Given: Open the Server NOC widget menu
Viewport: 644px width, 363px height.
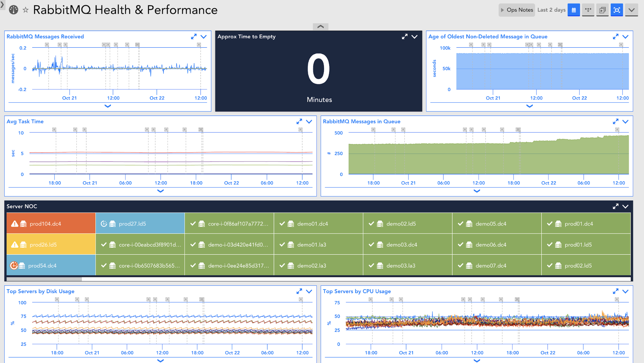Looking at the screenshot, I should point(625,206).
